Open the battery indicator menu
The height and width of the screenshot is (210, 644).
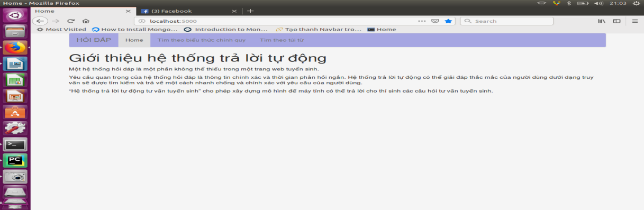coord(584,3)
